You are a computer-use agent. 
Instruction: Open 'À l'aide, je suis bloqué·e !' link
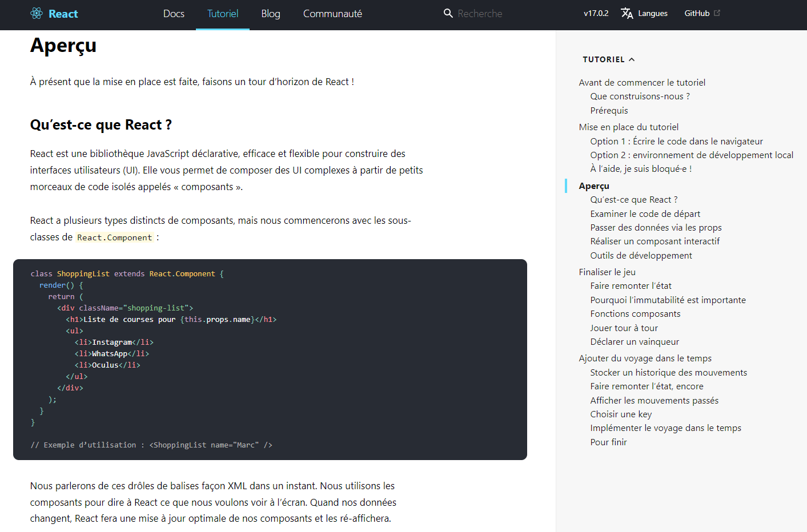[641, 169]
